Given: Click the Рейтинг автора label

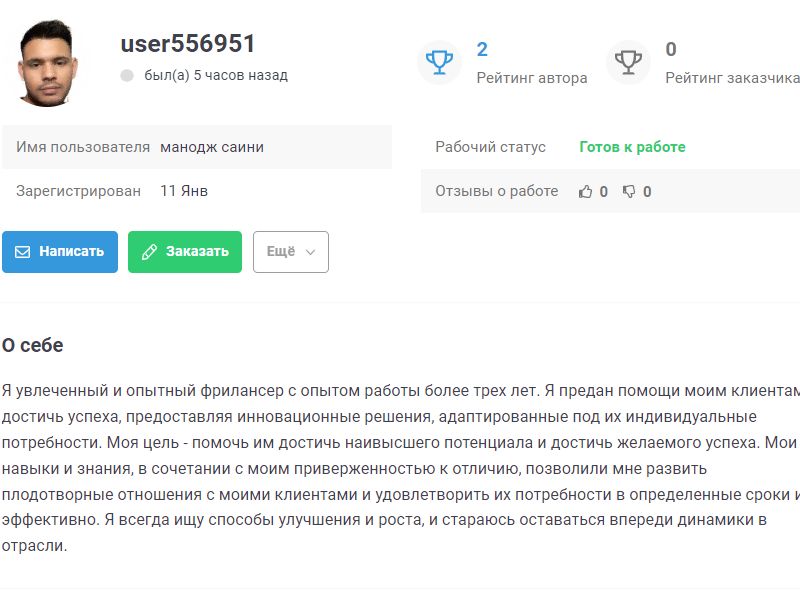Looking at the screenshot, I should [531, 78].
